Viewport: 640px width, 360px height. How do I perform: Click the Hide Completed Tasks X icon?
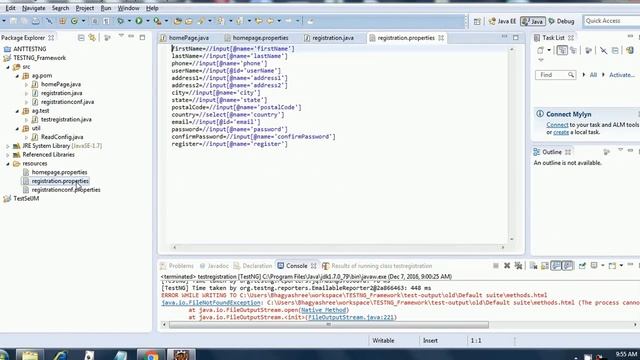coord(603,50)
